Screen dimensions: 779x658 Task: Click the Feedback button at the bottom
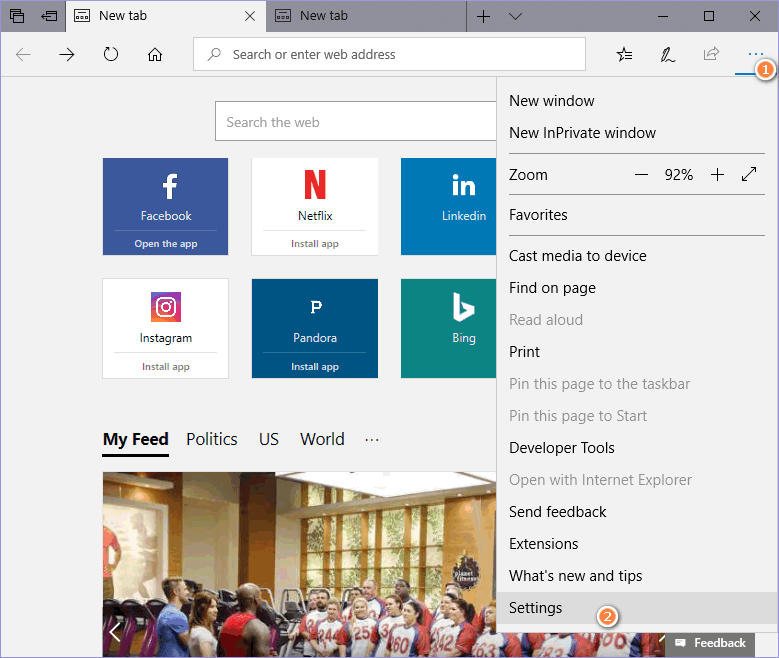tap(710, 643)
